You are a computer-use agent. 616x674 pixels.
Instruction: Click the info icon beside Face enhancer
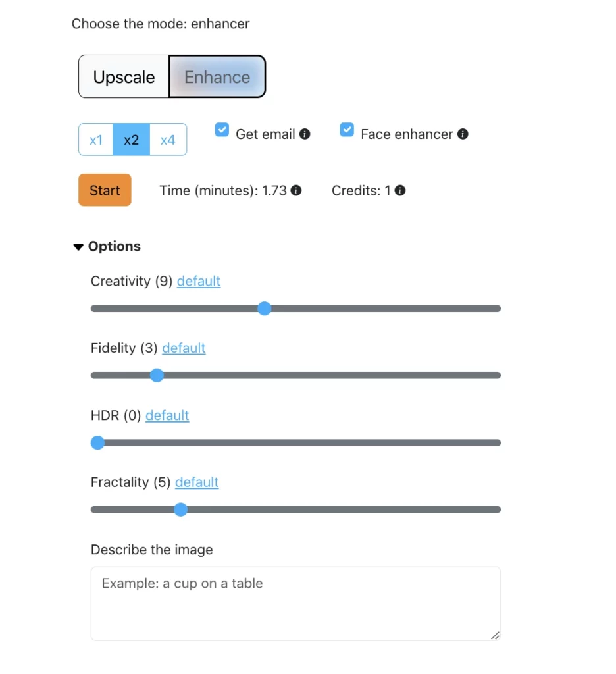463,134
